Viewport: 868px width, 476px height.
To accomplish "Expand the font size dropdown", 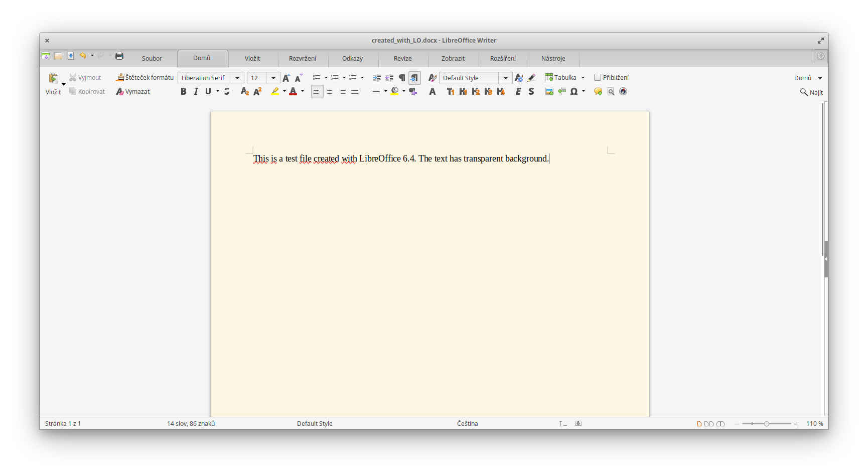I will click(273, 78).
